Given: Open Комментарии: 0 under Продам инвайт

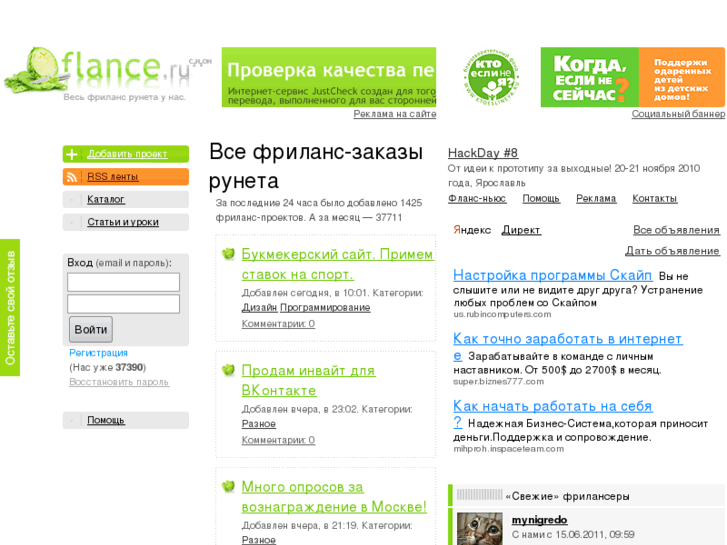Looking at the screenshot, I should 278,440.
